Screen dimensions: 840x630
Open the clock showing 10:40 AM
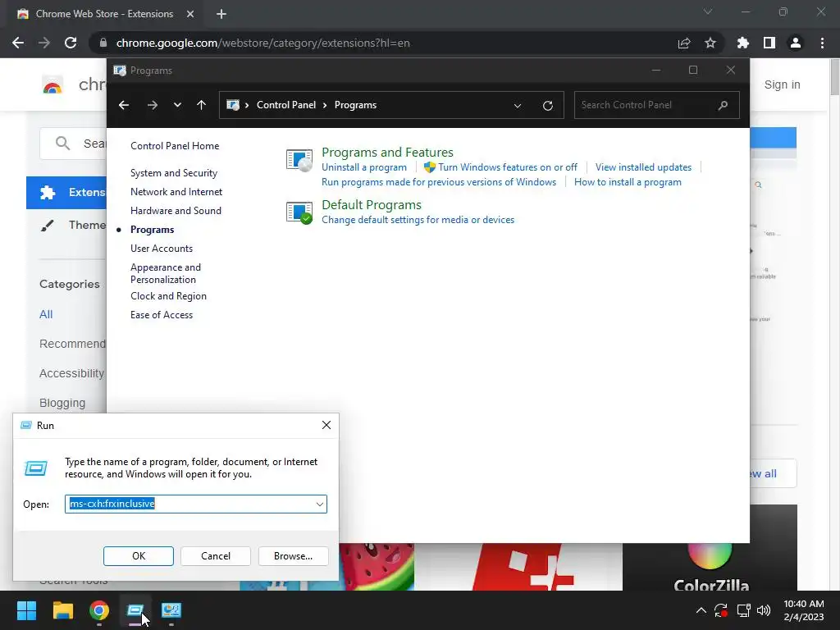point(804,610)
